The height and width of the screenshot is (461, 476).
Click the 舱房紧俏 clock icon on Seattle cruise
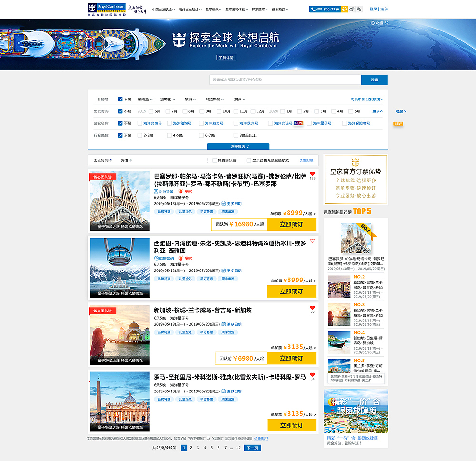[156, 258]
